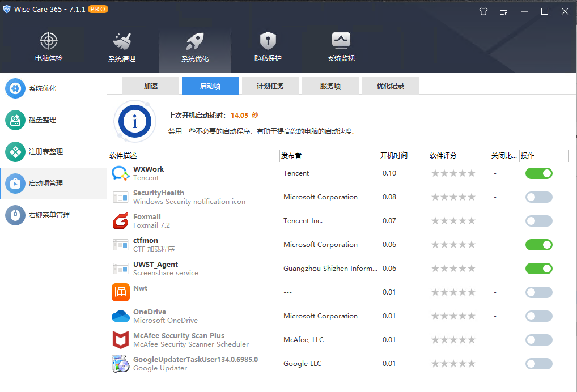Click the skin T-shirt icon in title bar

[483, 11]
